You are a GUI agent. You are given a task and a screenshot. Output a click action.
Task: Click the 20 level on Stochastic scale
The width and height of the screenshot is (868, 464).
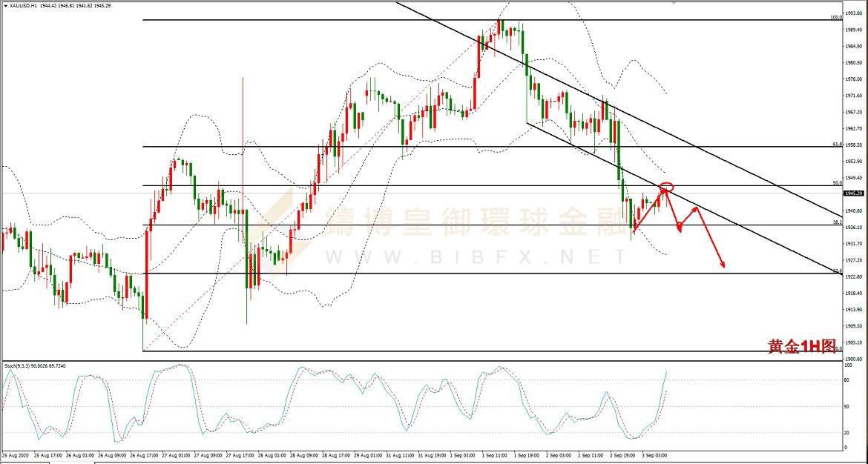coord(848,433)
